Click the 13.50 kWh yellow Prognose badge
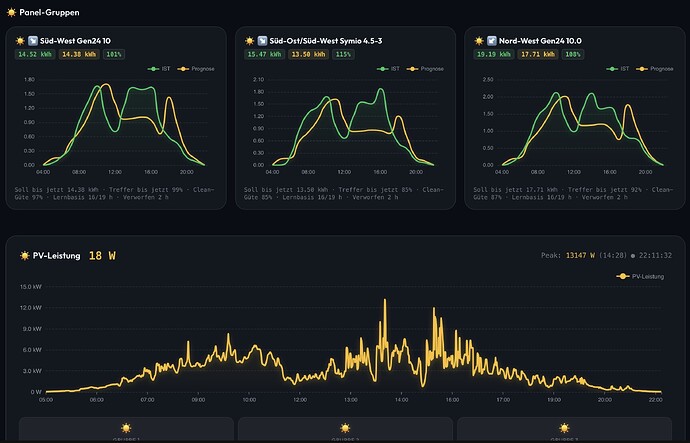This screenshot has height=443, width=690. (308, 55)
